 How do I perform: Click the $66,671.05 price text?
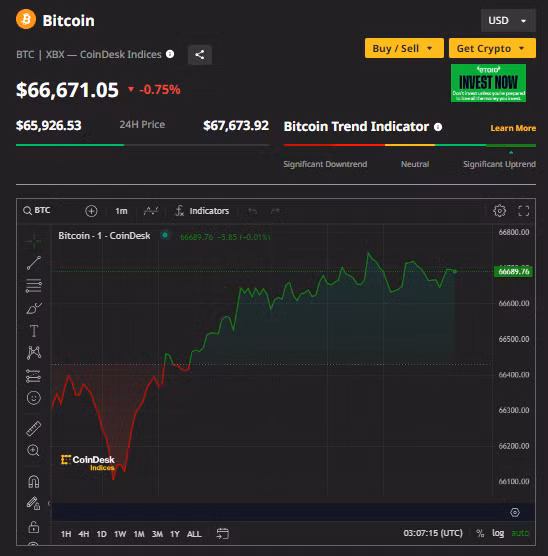(x=67, y=90)
